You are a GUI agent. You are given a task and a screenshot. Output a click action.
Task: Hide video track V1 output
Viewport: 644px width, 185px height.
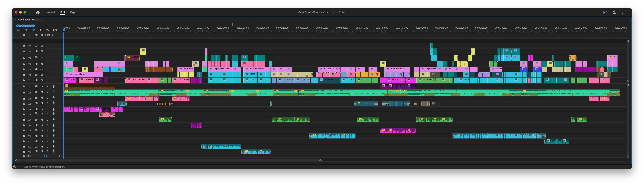42,80
